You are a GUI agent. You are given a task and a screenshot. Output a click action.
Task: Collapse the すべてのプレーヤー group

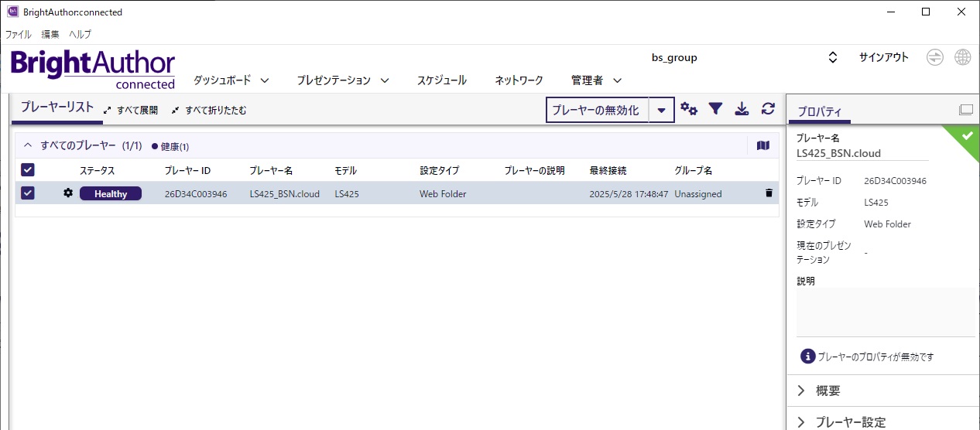point(28,145)
